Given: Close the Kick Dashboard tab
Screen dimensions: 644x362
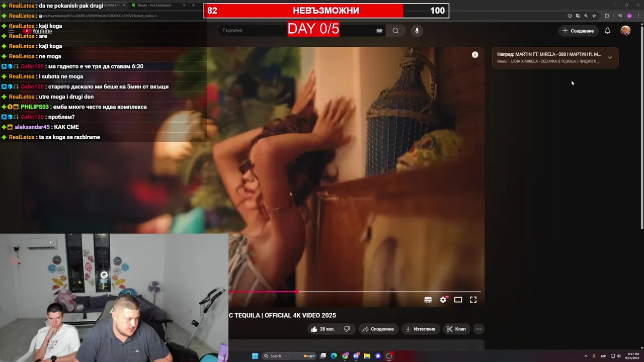Looking at the screenshot, I should (x=184, y=5).
